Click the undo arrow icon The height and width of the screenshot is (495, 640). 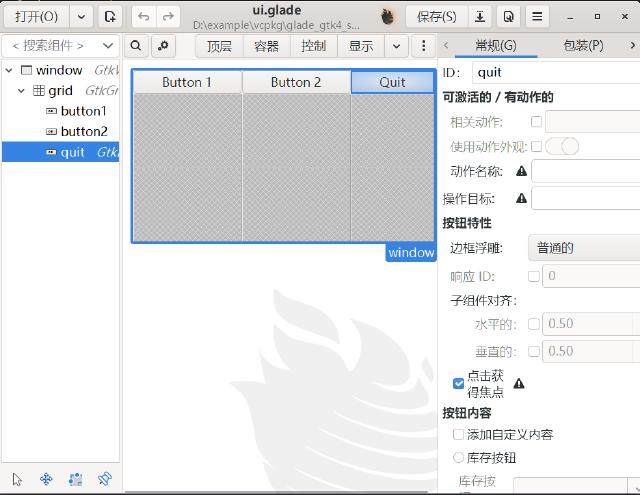(144, 17)
